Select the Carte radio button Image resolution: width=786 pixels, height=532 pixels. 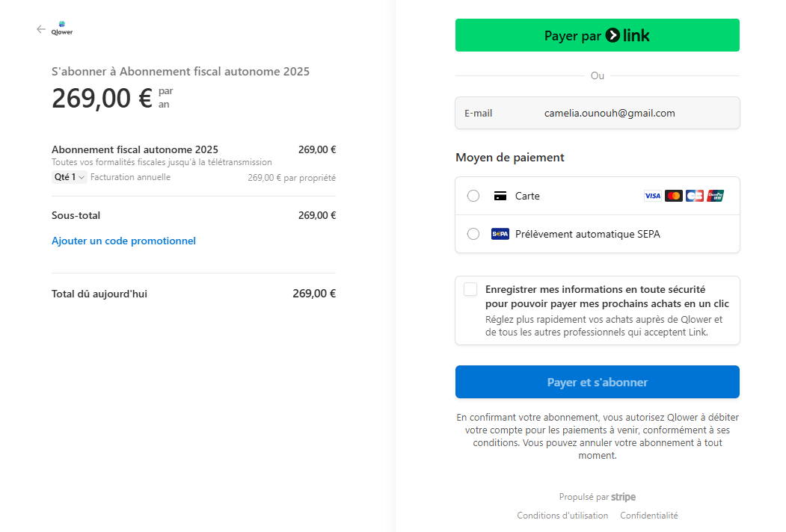click(x=473, y=196)
